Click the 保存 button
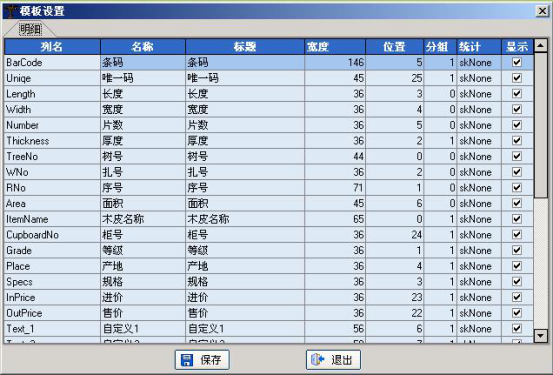The height and width of the screenshot is (375, 553). [202, 360]
